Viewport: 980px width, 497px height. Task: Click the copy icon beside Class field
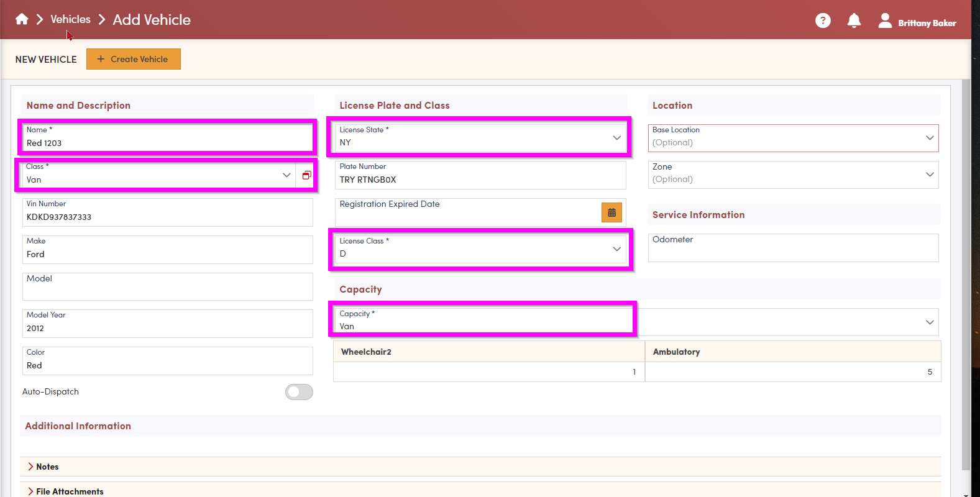(306, 175)
